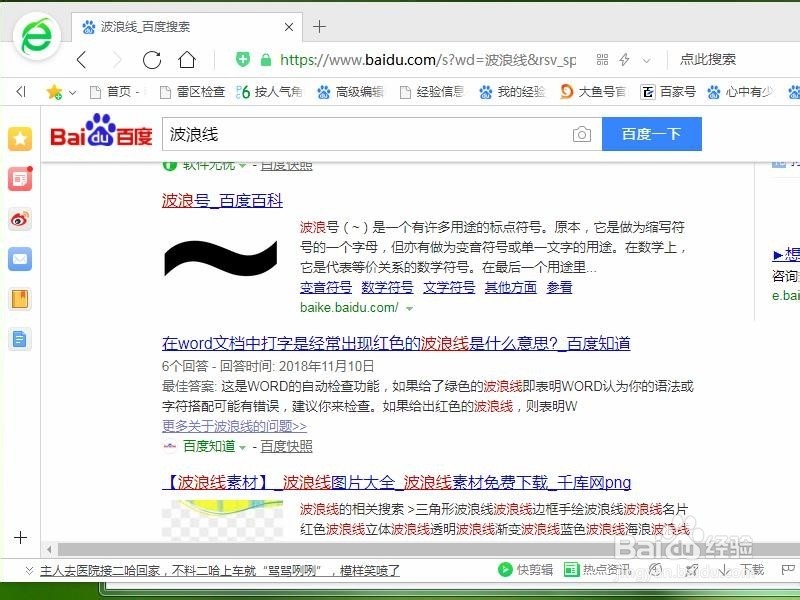Screen dimensions: 800x600
Task: Open the sidebar Weibo icon
Action: pos(20,219)
